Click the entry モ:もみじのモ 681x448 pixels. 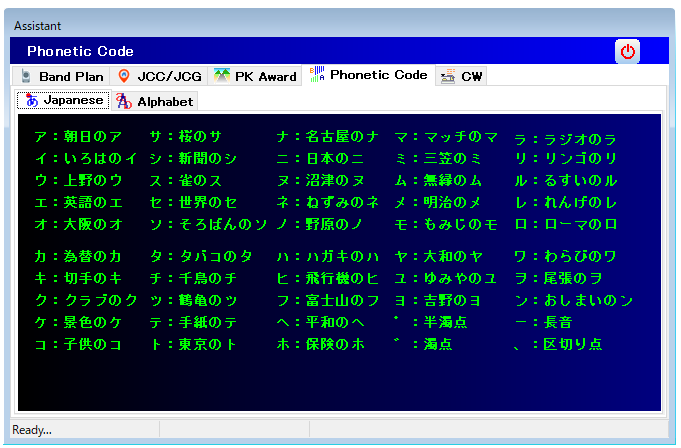pyautogui.click(x=446, y=224)
